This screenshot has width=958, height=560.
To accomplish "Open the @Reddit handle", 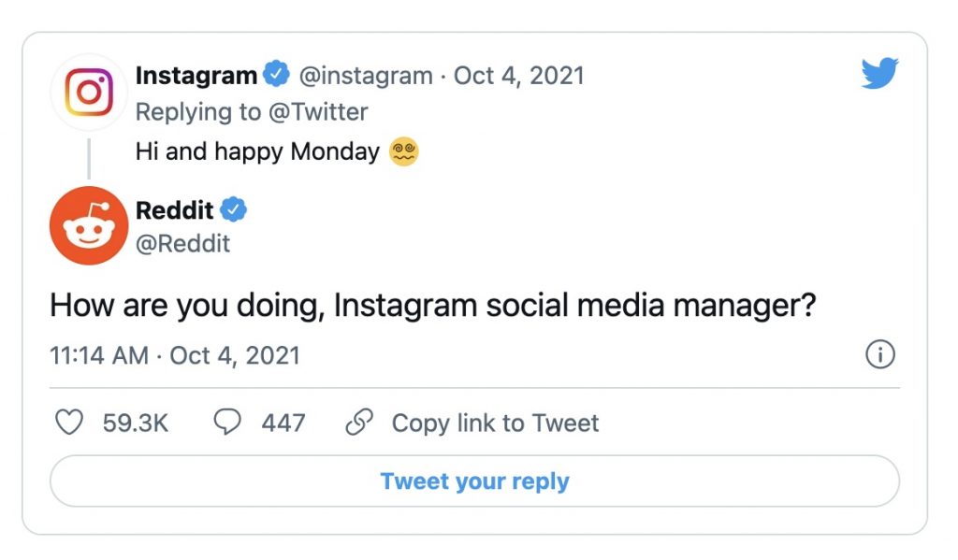I will [182, 244].
